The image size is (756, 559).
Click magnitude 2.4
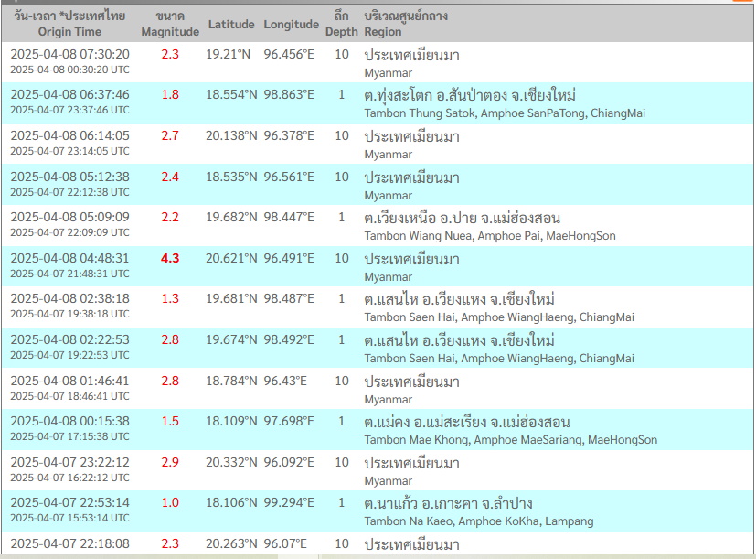[x=170, y=177]
